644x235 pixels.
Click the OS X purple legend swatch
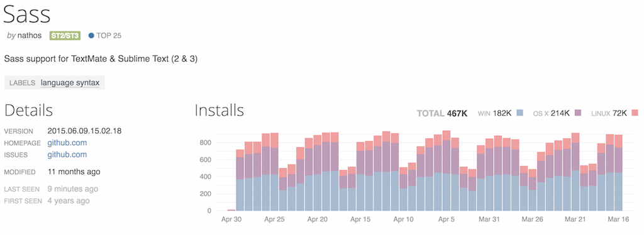point(577,112)
